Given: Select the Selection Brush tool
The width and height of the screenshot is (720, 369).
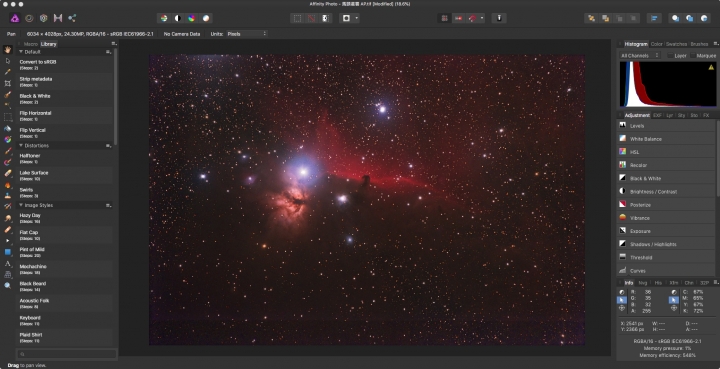Looking at the screenshot, I should 8,95.
